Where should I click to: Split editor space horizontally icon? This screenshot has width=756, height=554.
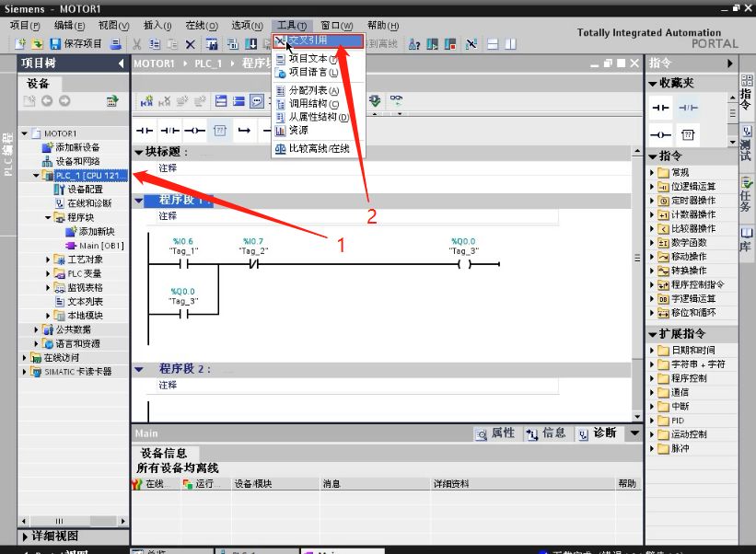pyautogui.click(x=493, y=44)
